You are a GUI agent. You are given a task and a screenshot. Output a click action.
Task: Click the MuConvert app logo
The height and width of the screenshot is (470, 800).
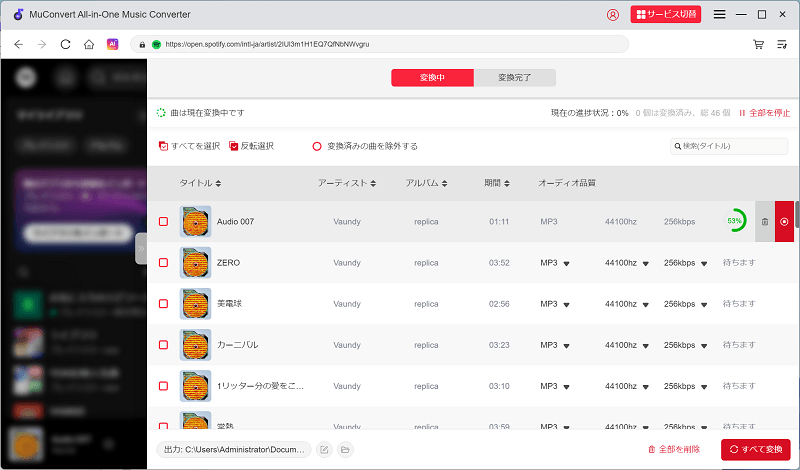click(x=18, y=14)
